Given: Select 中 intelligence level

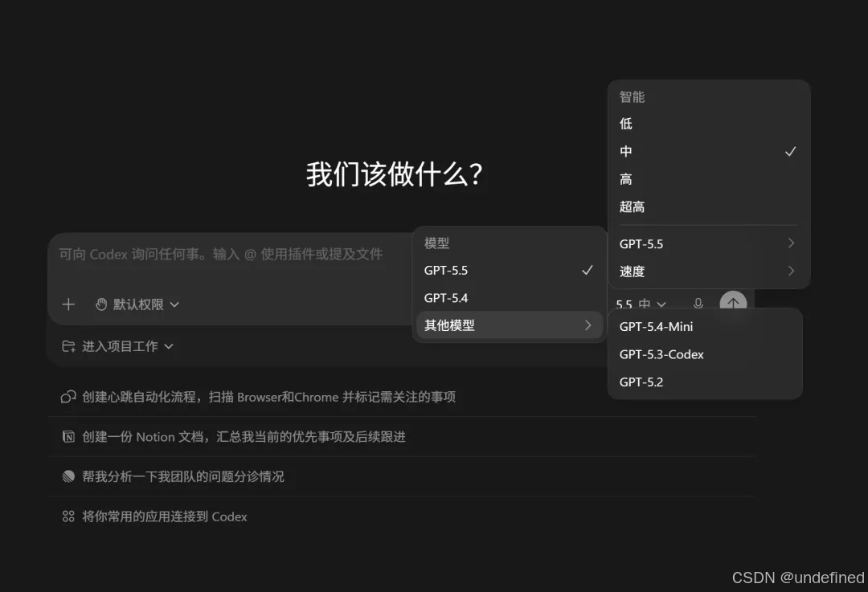Looking at the screenshot, I should [x=709, y=151].
